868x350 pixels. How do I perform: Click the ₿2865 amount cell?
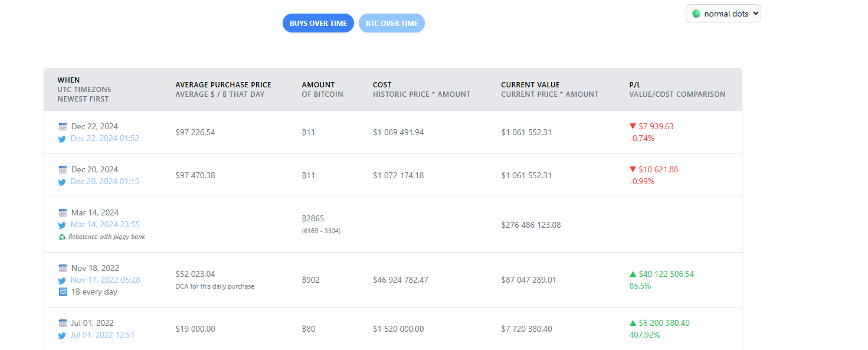click(313, 218)
